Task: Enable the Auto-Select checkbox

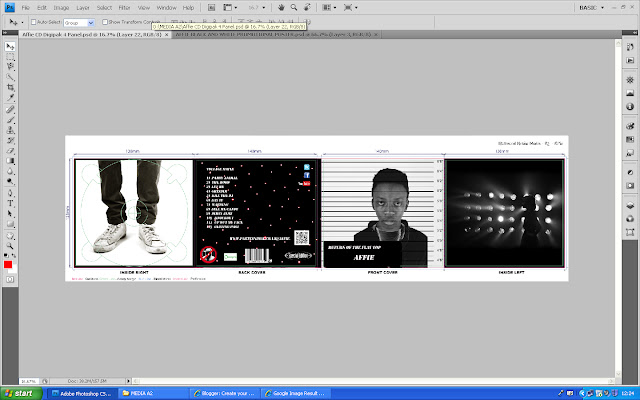Action: (x=33, y=22)
